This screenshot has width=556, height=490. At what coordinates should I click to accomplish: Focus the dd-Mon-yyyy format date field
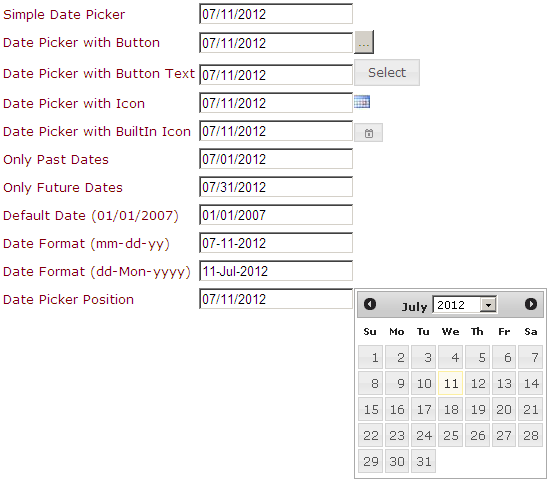(x=276, y=271)
